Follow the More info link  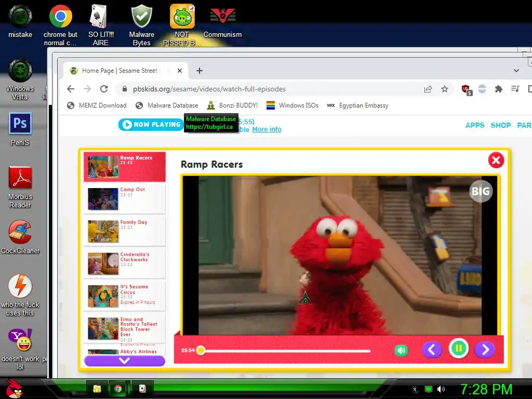(x=267, y=129)
